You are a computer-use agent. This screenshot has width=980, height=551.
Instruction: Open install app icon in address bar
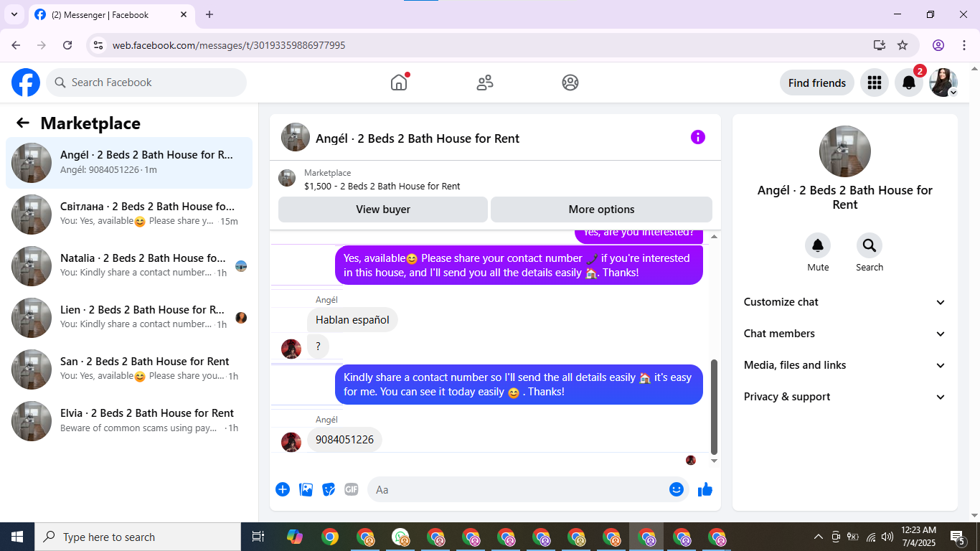880,45
